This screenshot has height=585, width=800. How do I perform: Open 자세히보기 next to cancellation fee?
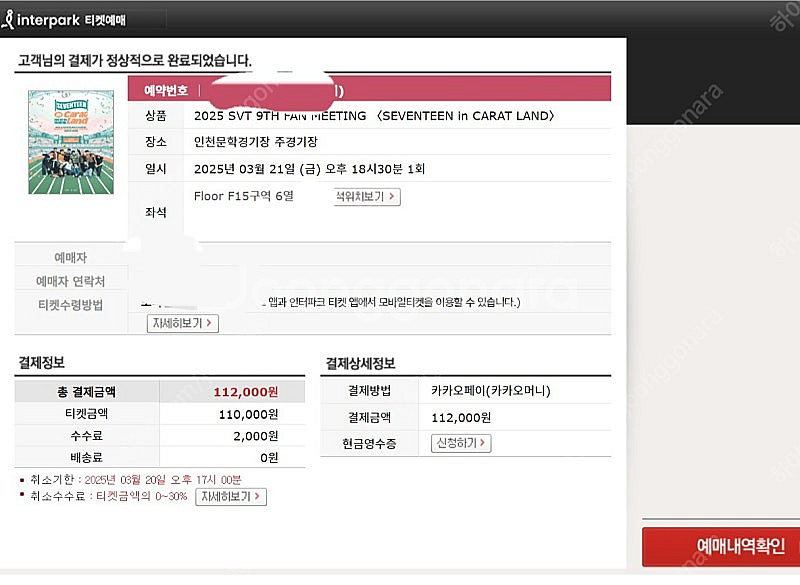coord(231,496)
